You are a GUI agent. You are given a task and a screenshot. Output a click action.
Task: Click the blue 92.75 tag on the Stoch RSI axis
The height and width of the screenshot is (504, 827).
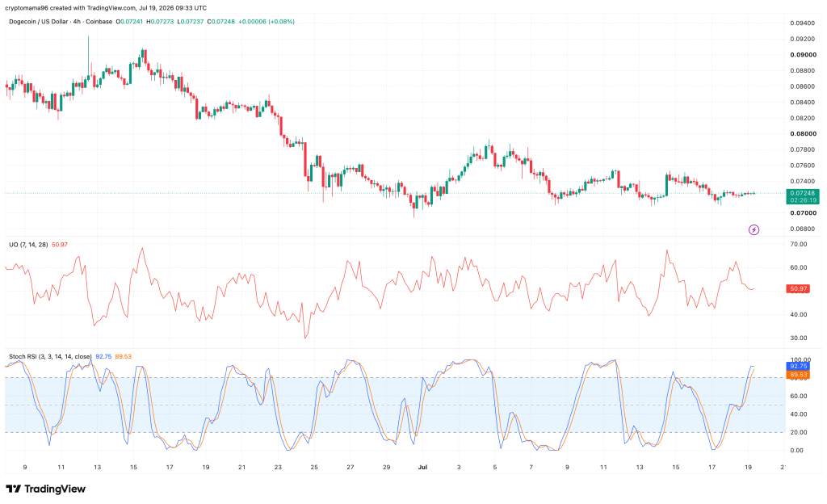tap(798, 366)
